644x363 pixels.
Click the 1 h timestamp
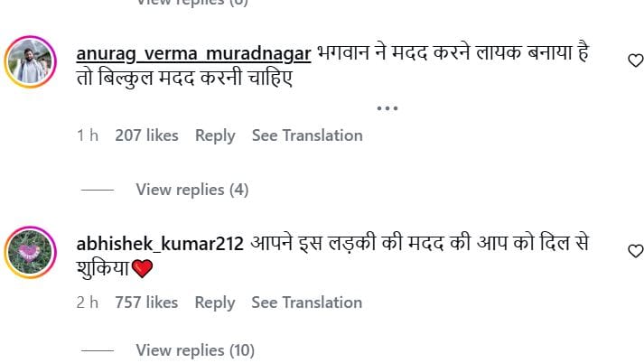[x=88, y=135]
